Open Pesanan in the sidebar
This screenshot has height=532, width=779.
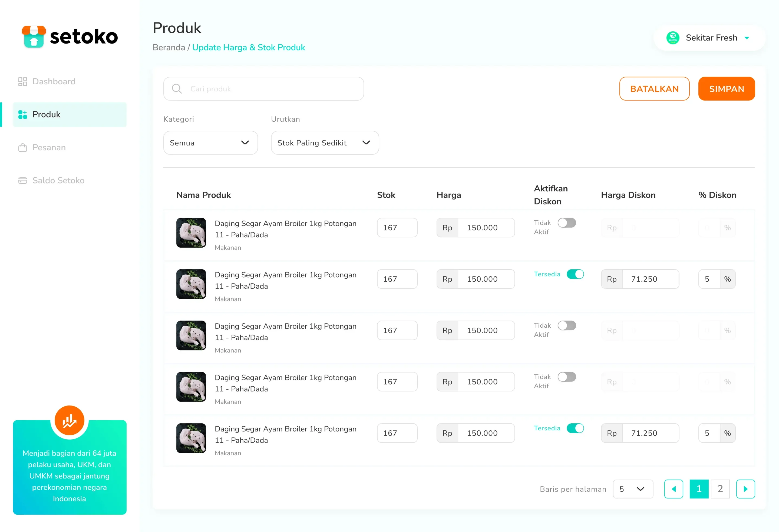click(x=70, y=147)
